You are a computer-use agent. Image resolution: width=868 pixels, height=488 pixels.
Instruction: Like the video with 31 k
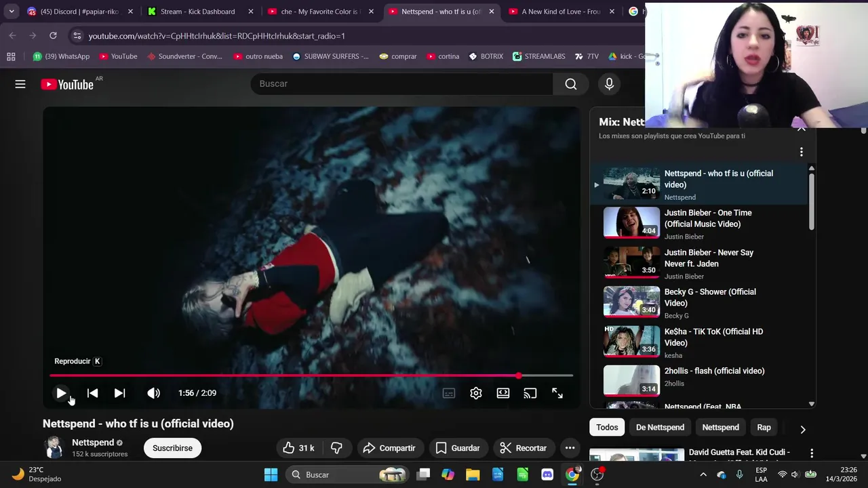[x=299, y=448]
